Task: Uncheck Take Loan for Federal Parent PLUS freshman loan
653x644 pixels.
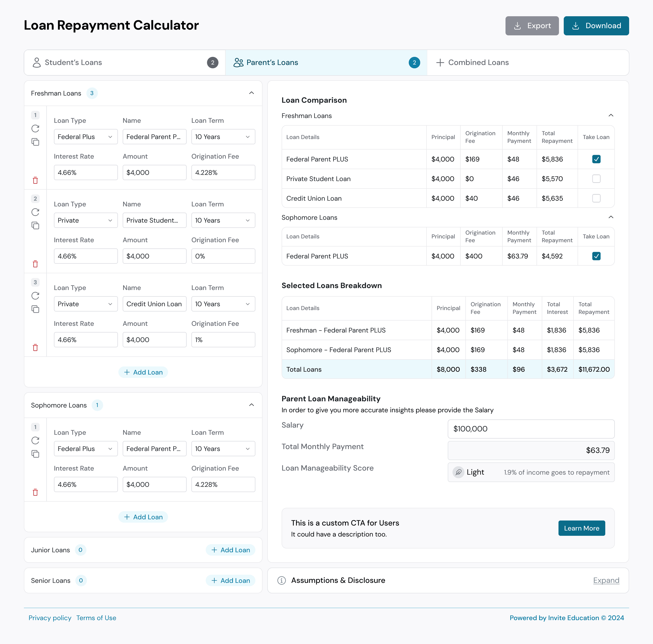Action: (596, 159)
